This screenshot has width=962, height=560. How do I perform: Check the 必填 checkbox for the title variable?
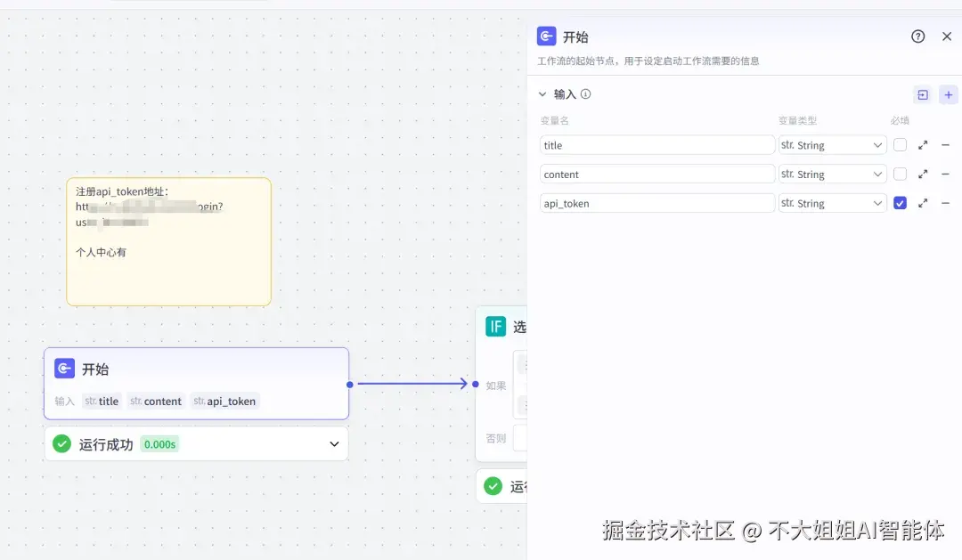point(900,144)
